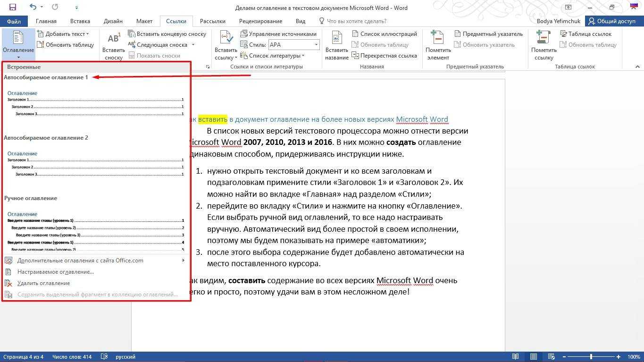The width and height of the screenshot is (644, 362).
Task: Switch to Рецензирование tab
Action: [260, 21]
